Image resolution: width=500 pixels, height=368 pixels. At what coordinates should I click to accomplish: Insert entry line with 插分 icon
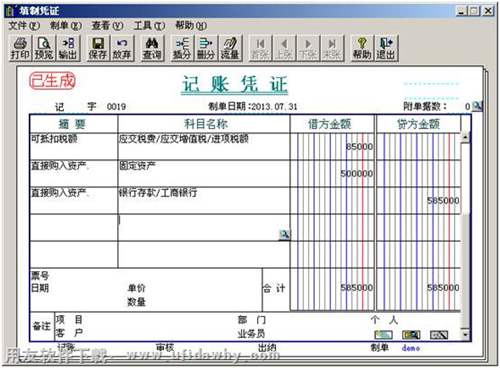[x=182, y=49]
